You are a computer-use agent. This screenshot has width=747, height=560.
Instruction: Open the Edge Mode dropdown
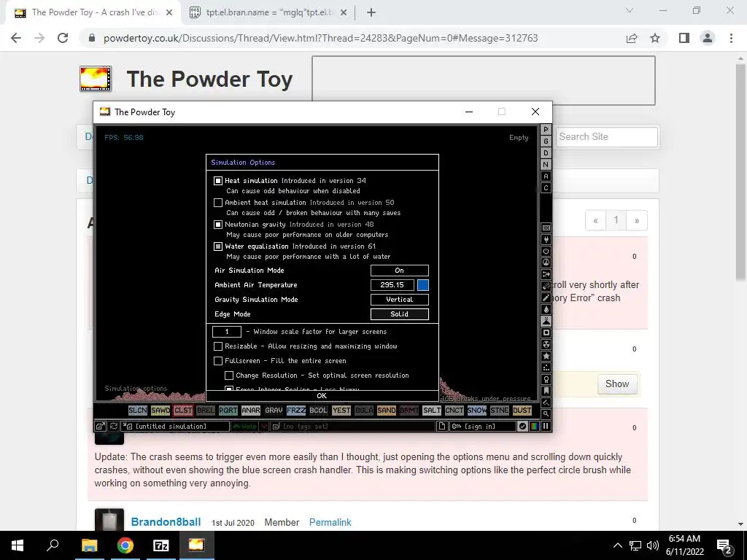pyautogui.click(x=400, y=314)
